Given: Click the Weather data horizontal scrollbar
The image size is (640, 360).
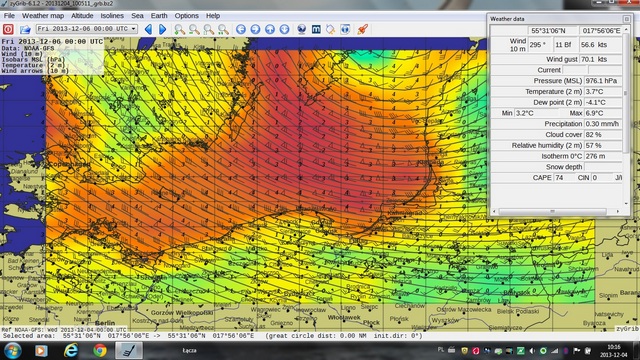Looking at the screenshot, I should 556,211.
